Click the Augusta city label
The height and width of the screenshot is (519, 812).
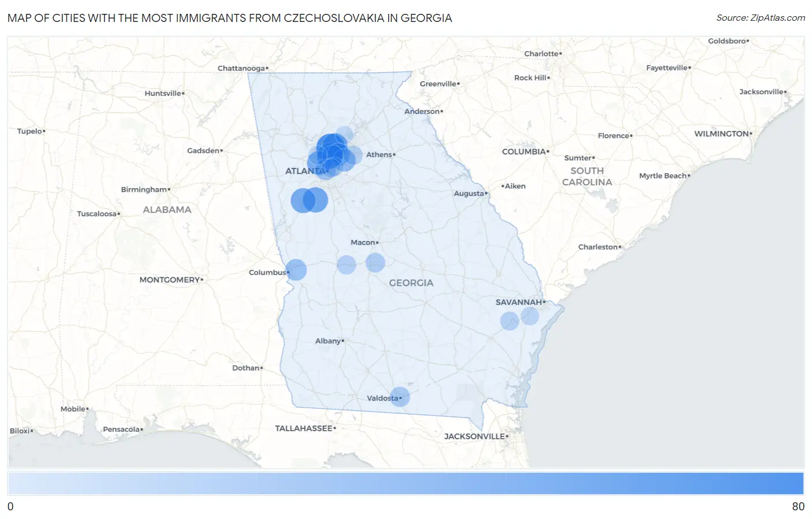469,193
